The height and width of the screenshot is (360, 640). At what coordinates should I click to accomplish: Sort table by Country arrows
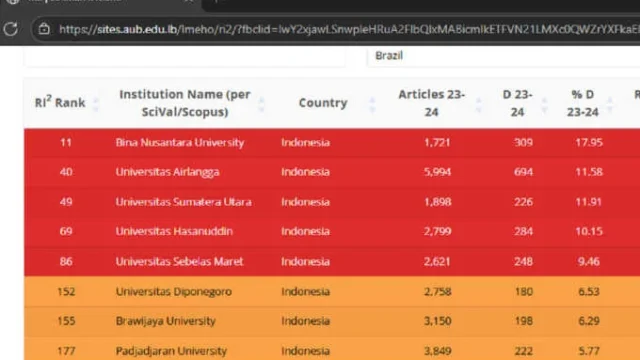(372, 103)
